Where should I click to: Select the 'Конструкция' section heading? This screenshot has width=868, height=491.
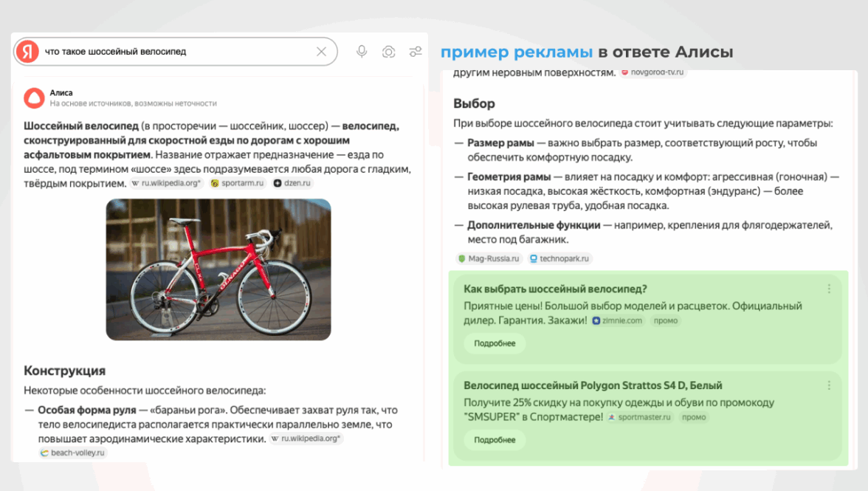(64, 371)
